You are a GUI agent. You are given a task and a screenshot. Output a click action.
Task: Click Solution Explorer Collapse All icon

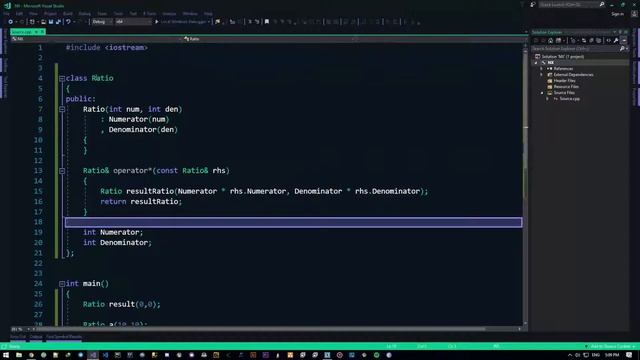(x=591, y=40)
